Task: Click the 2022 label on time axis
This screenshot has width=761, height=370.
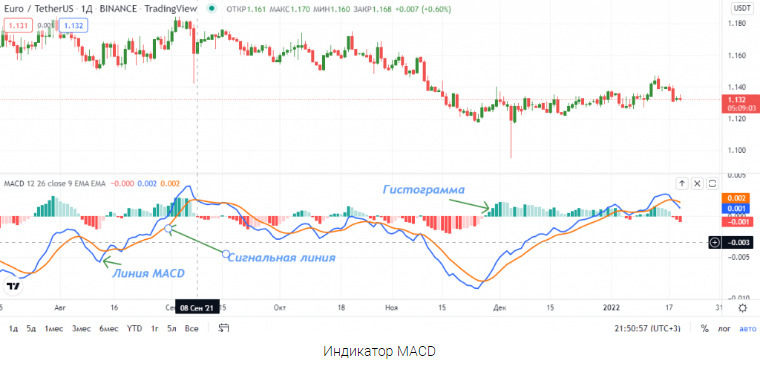Action: [612, 307]
